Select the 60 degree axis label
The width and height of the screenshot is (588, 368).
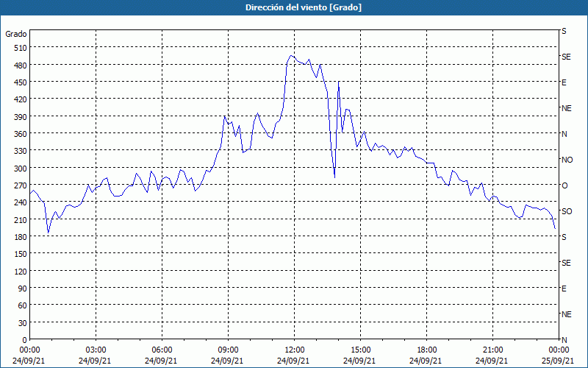pyautogui.click(x=23, y=305)
